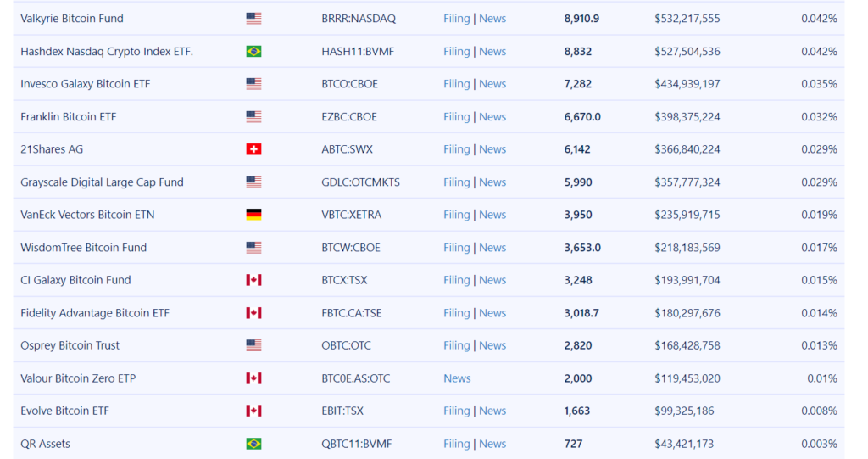Screen dimensions: 868x459
Task: Click the US flag beside Valkyrie Bitcoin Fund
Action: pos(253,19)
